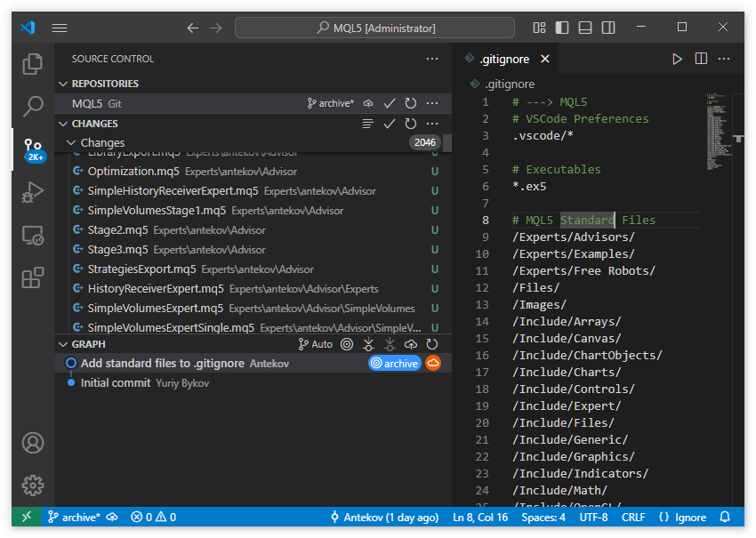This screenshot has height=538, width=756.
Task: Open the Customize Layout icon
Action: click(x=539, y=28)
